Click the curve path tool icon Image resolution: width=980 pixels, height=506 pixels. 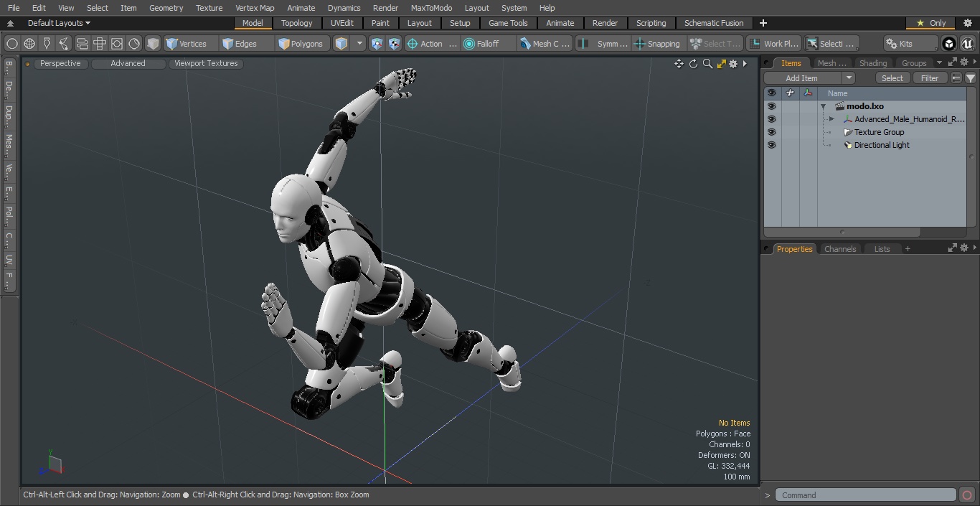pyautogui.click(x=64, y=44)
